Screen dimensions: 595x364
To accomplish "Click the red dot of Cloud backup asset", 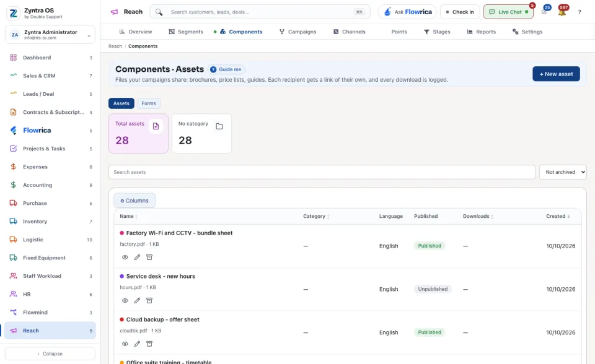I will click(122, 319).
